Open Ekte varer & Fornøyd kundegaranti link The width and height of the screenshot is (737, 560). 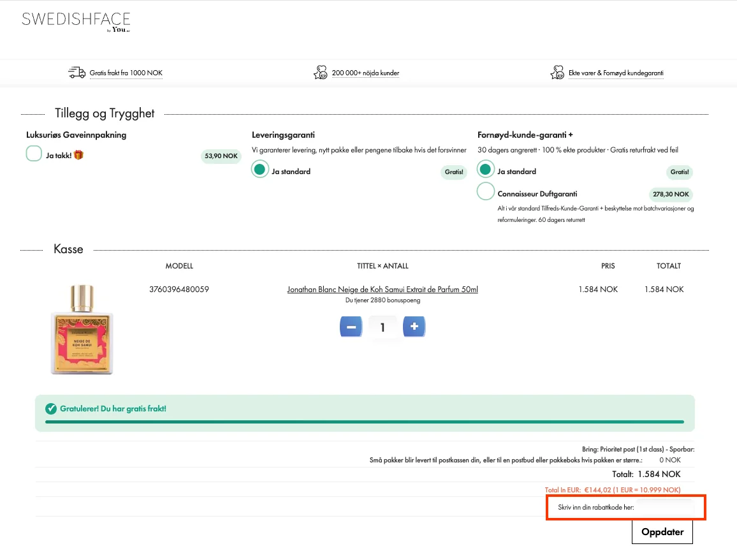617,73
